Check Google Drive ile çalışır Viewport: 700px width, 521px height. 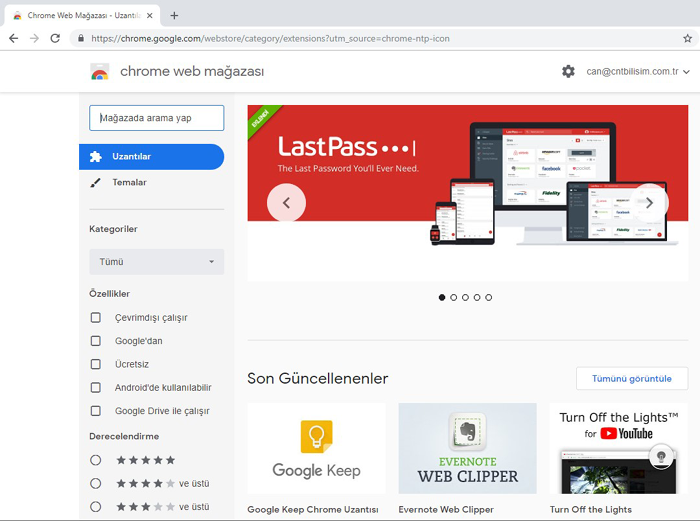tap(96, 410)
